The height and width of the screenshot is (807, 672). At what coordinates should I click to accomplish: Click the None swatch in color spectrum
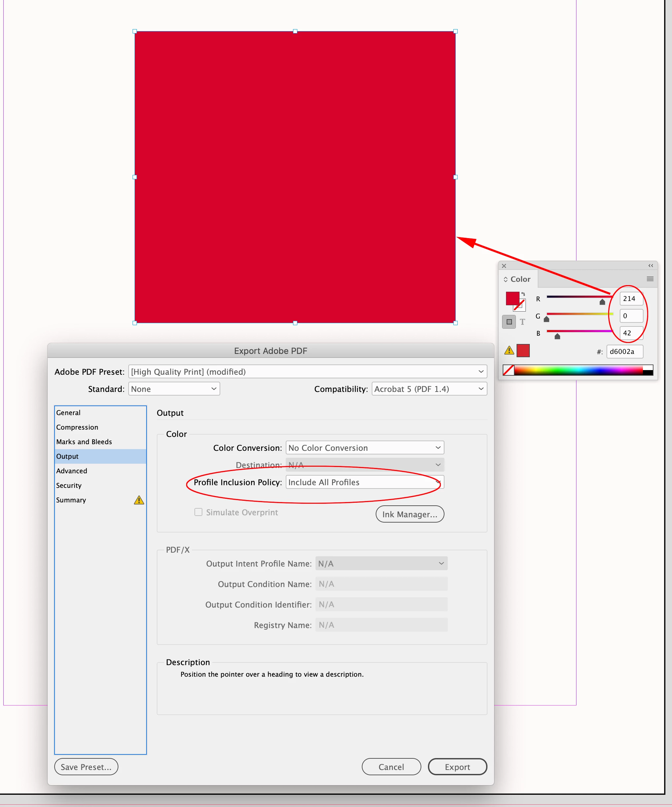508,370
